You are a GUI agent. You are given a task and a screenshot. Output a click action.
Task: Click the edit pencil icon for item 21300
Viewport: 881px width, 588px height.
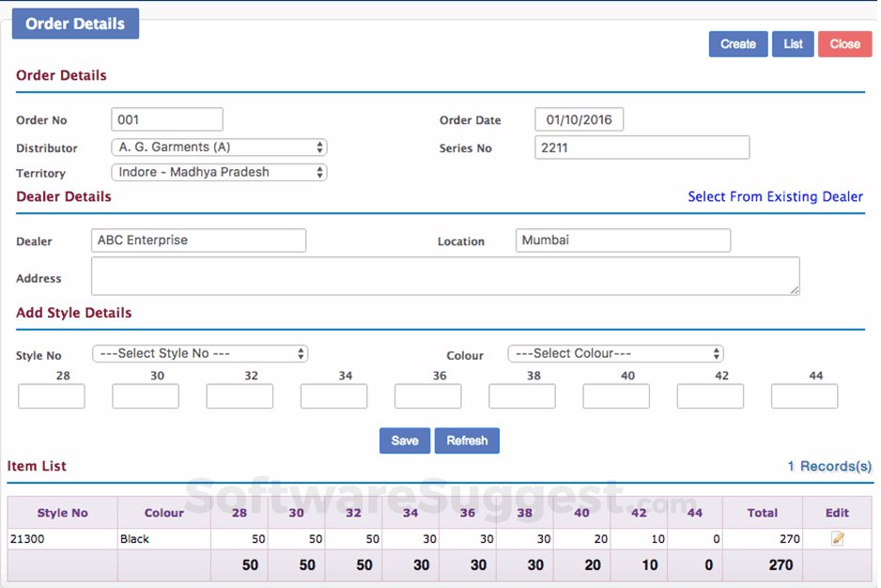[837, 538]
